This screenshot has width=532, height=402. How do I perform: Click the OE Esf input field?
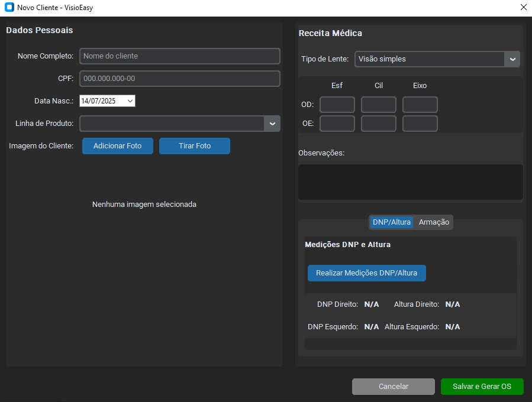[337, 124]
